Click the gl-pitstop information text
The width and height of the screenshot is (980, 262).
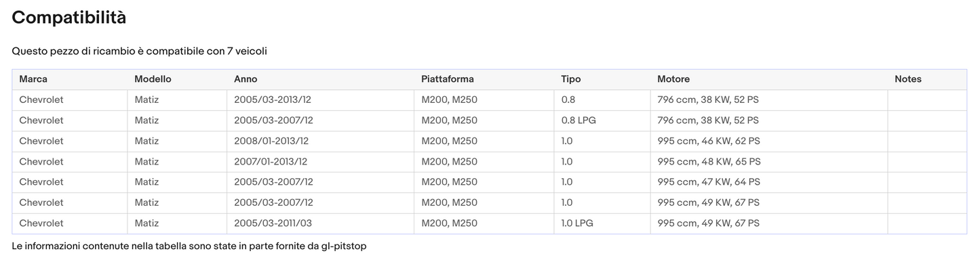click(189, 246)
